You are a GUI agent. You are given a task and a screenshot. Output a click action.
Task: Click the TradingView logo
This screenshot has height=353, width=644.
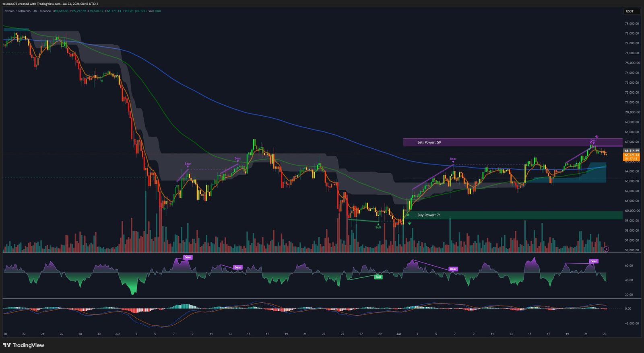[x=23, y=345]
